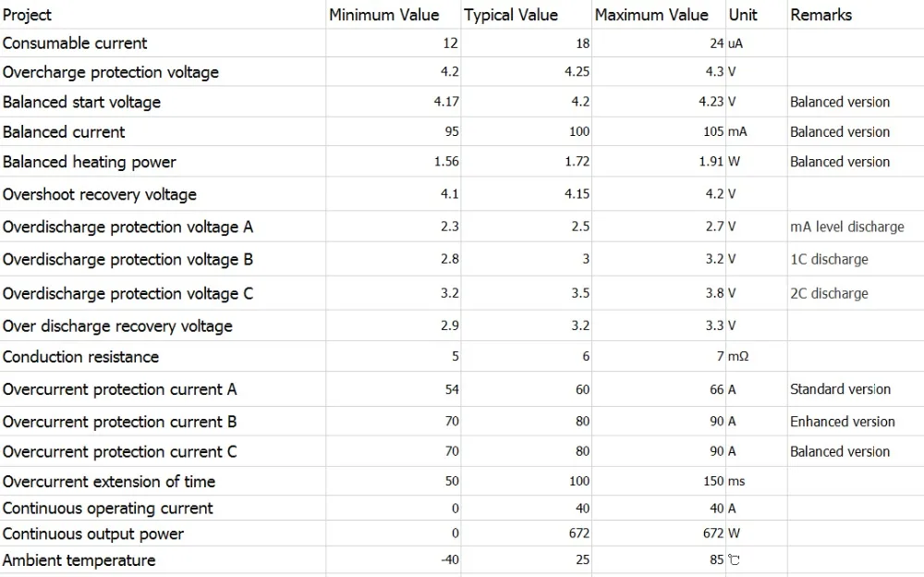Select the Ambient temperature row label
This screenshot has height=577, width=924.
coord(79,560)
